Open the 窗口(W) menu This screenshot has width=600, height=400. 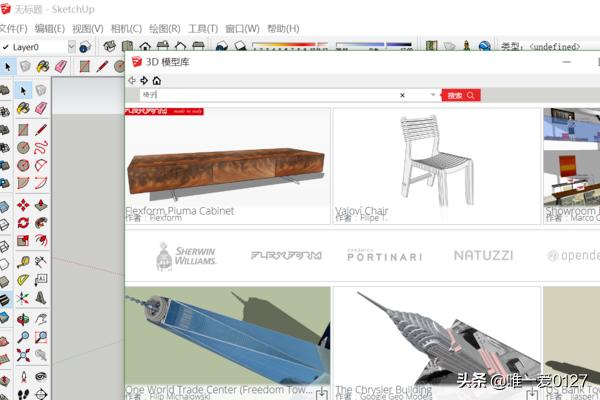pyautogui.click(x=243, y=29)
